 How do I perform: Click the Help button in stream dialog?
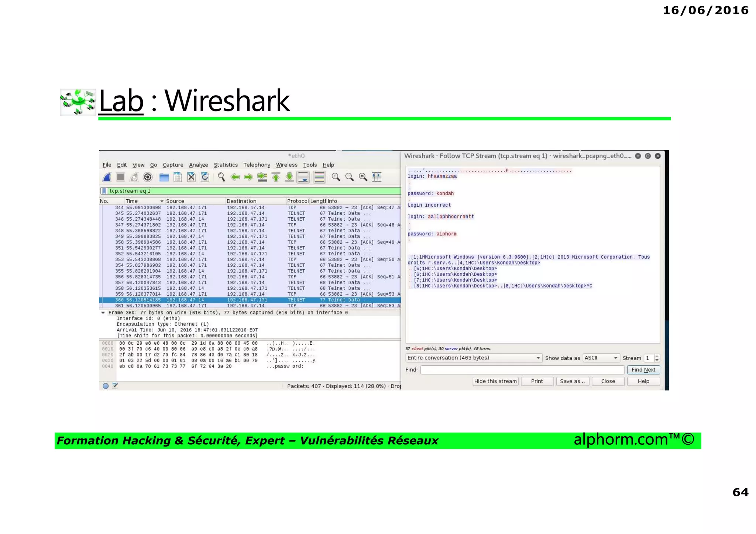643,381
